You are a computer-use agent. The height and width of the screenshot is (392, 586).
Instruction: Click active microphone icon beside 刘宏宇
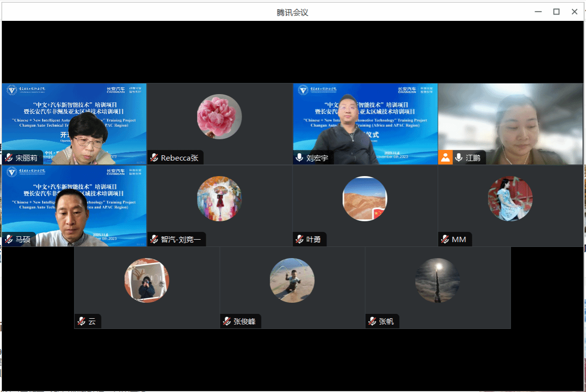[300, 158]
